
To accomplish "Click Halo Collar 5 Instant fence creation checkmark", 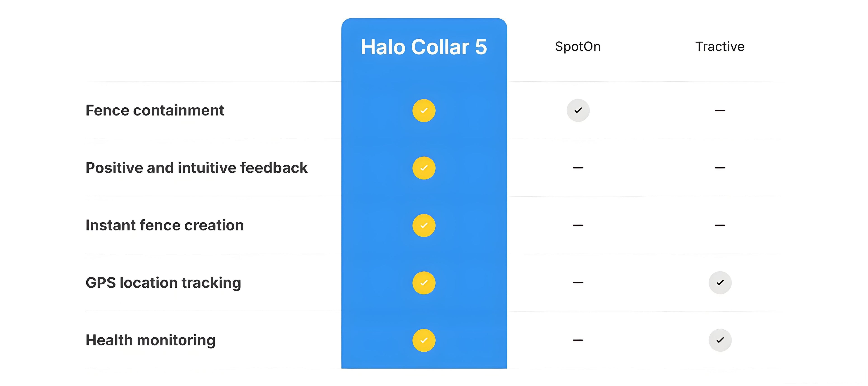I will click(x=424, y=225).
